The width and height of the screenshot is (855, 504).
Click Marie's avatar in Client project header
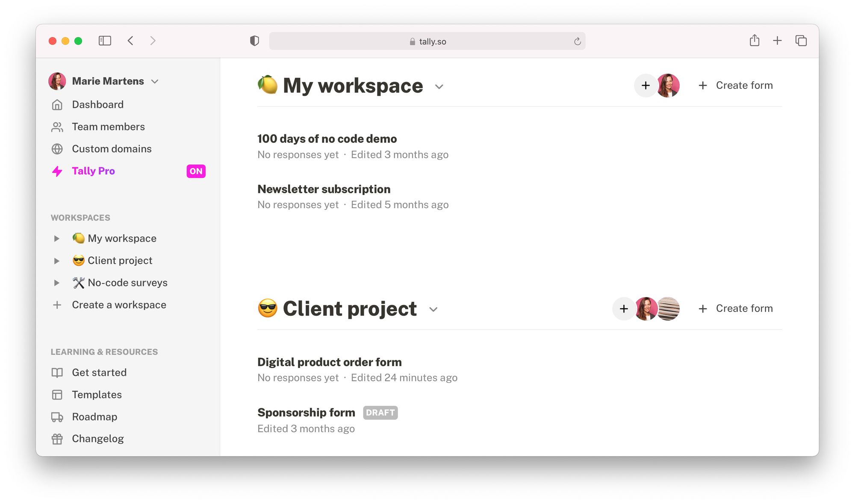pyautogui.click(x=646, y=309)
